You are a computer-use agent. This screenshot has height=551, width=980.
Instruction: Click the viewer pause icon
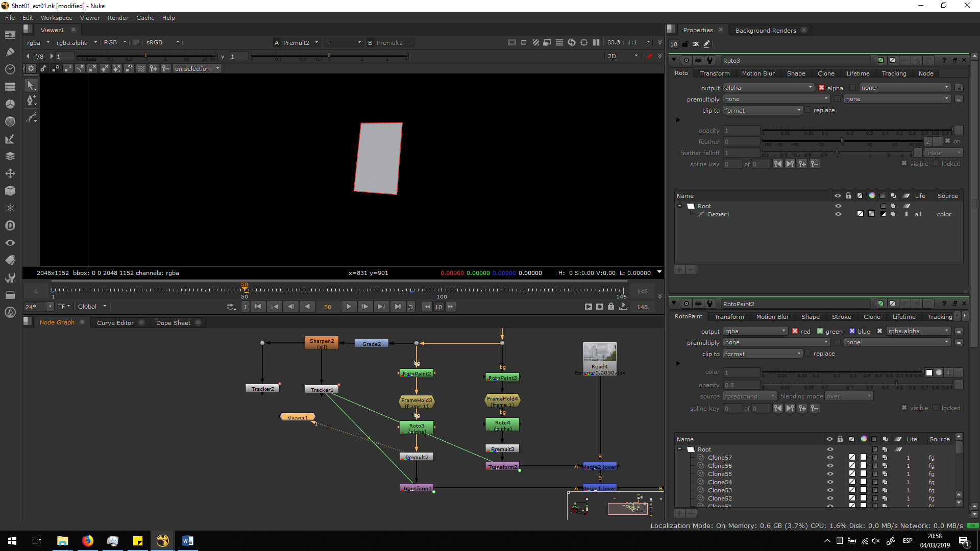[x=596, y=42]
